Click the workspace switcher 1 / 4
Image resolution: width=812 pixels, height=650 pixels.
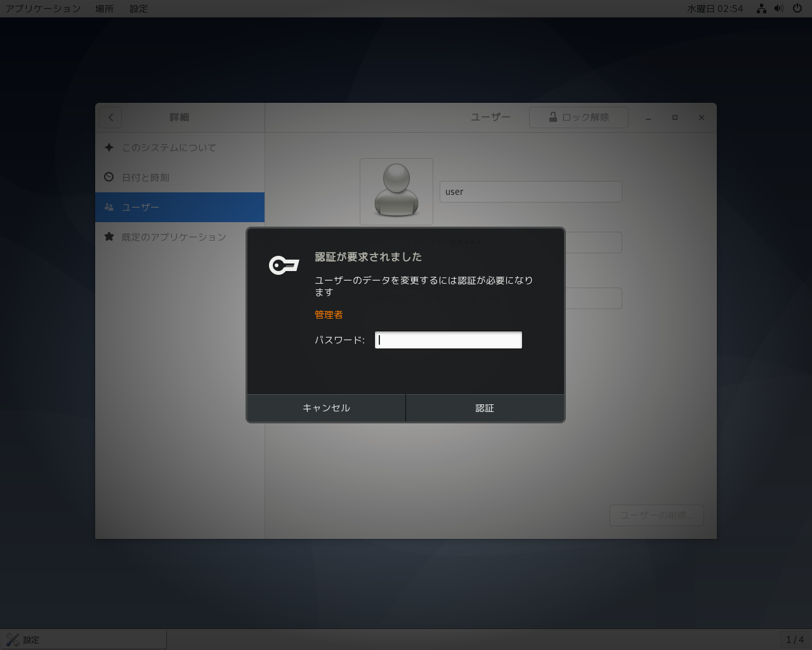794,640
